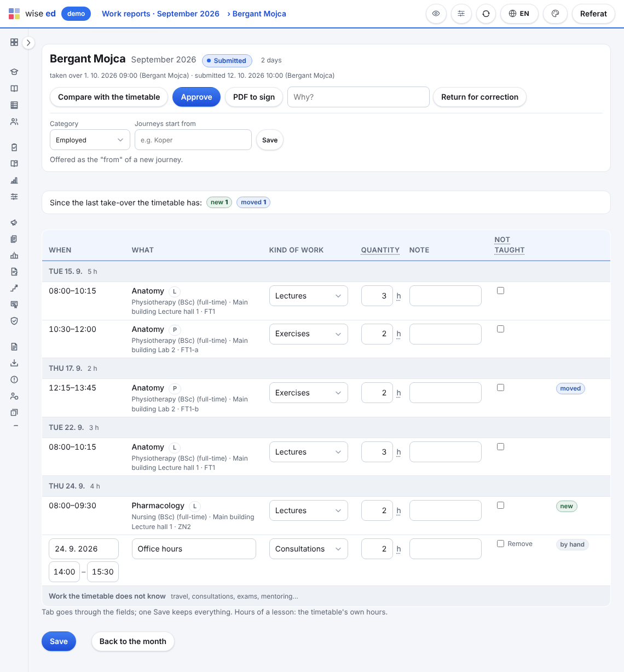Open the EN language selector
Screen dimensions: 624x672
519,14
